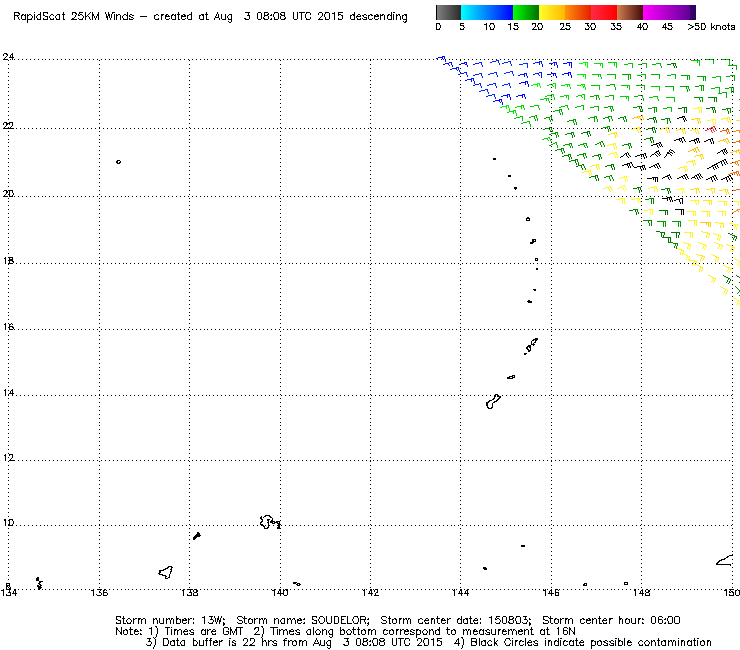Image resolution: width=740 pixels, height=650 pixels.
Task: Click the longitude label 138
Action: [189, 593]
